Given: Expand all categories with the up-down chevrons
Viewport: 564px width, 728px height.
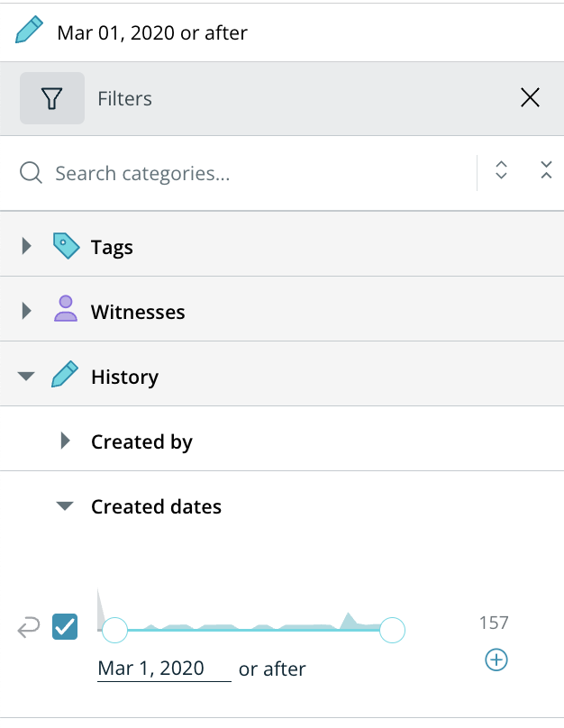Looking at the screenshot, I should 502,170.
